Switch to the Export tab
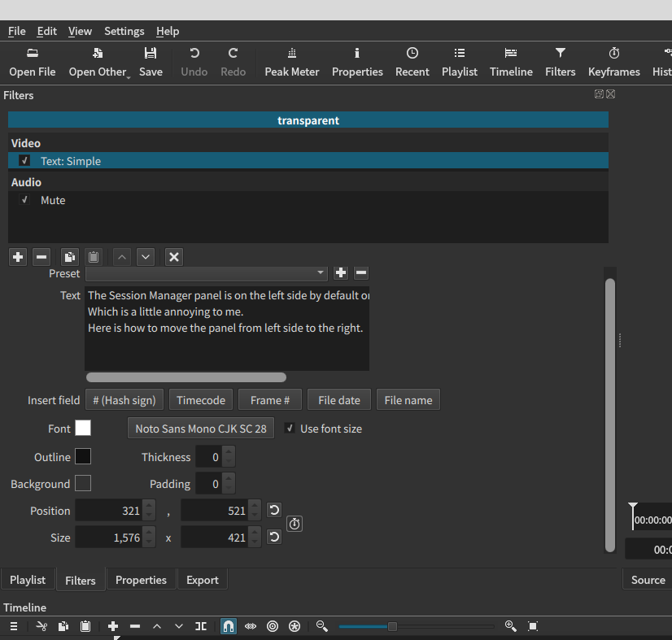Image resolution: width=672 pixels, height=640 pixels. click(x=202, y=580)
